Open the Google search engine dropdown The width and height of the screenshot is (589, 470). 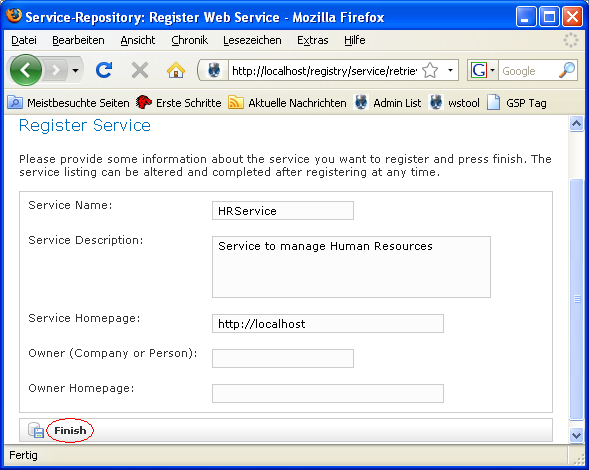483,70
